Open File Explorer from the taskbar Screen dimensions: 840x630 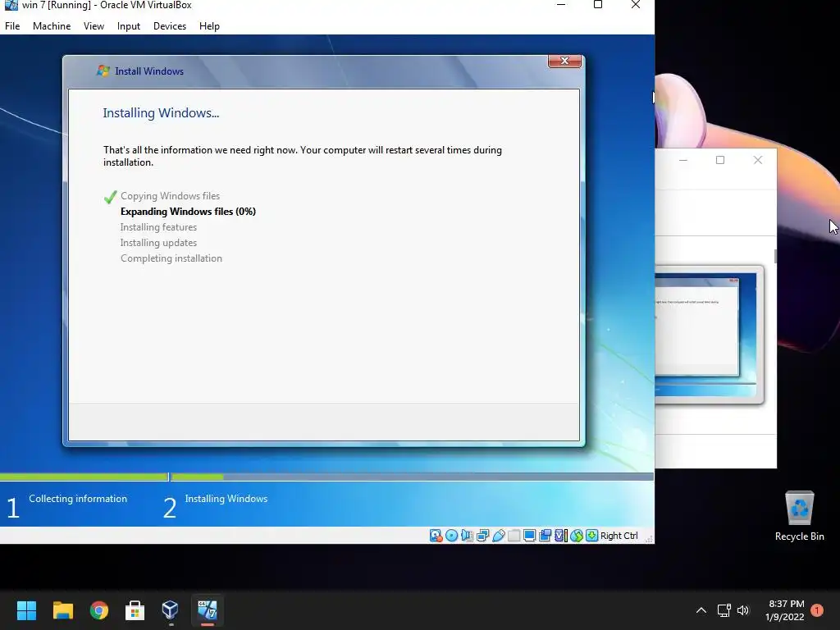[x=62, y=610]
